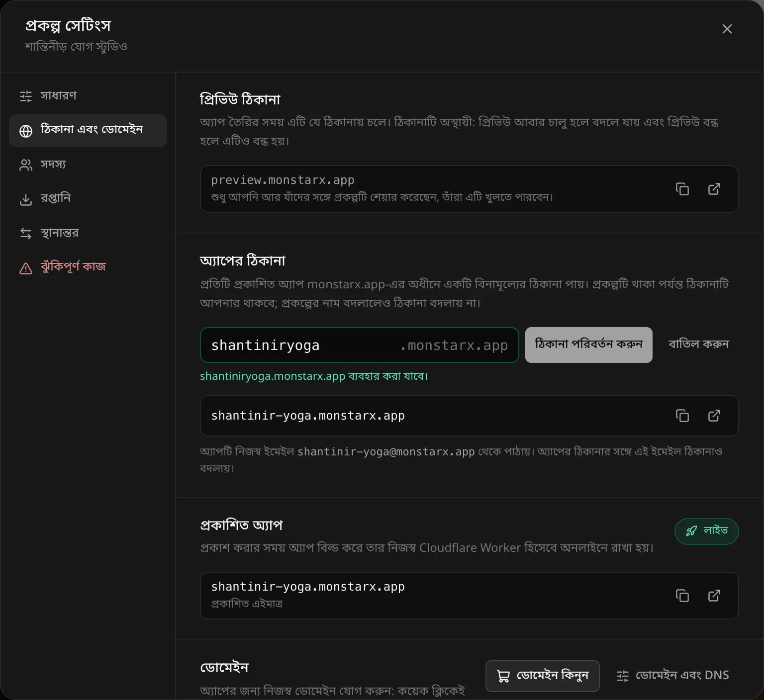Go to the সদস্য section
This screenshot has height=700, width=764.
(88, 165)
